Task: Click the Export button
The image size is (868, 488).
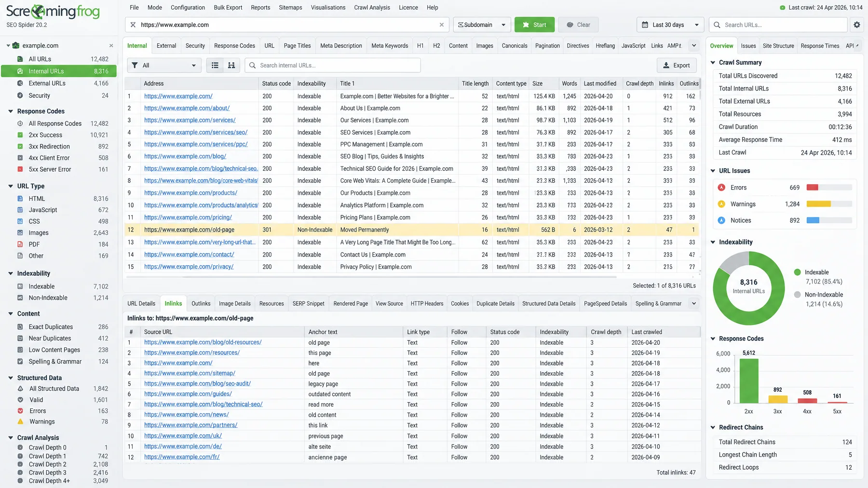Action: pyautogui.click(x=676, y=65)
